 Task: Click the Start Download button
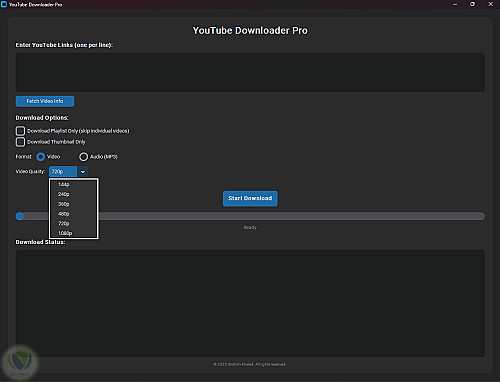[250, 198]
